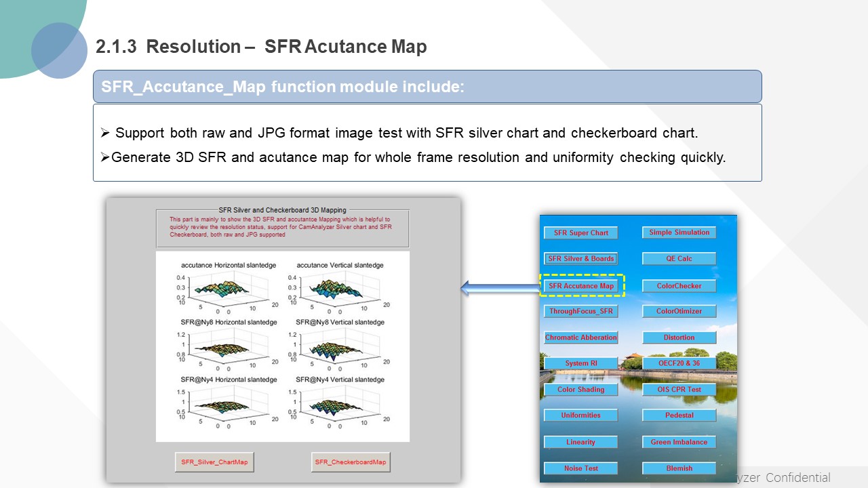Select the accutance Horizontal slantedge 3D plot
The height and width of the screenshot is (488, 868).
point(229,287)
